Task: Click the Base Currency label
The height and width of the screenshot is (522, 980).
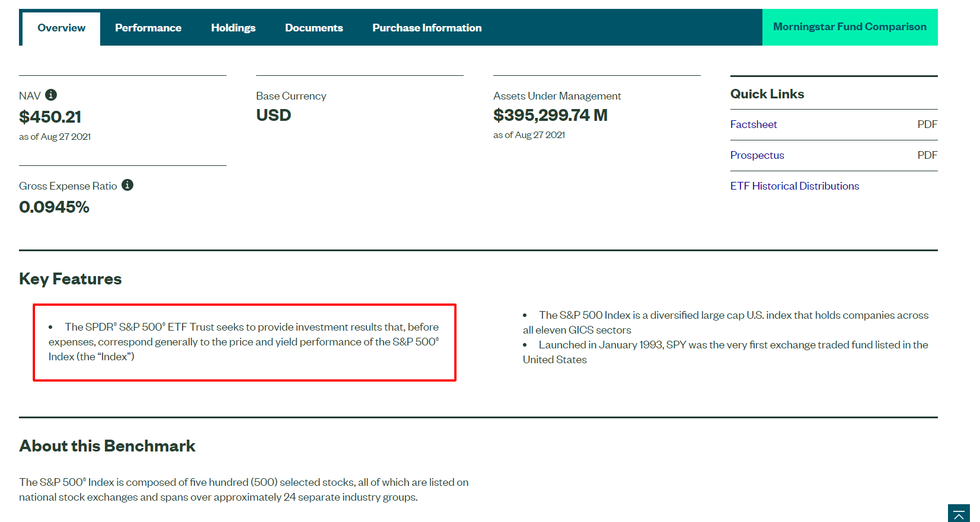Action: pos(291,96)
